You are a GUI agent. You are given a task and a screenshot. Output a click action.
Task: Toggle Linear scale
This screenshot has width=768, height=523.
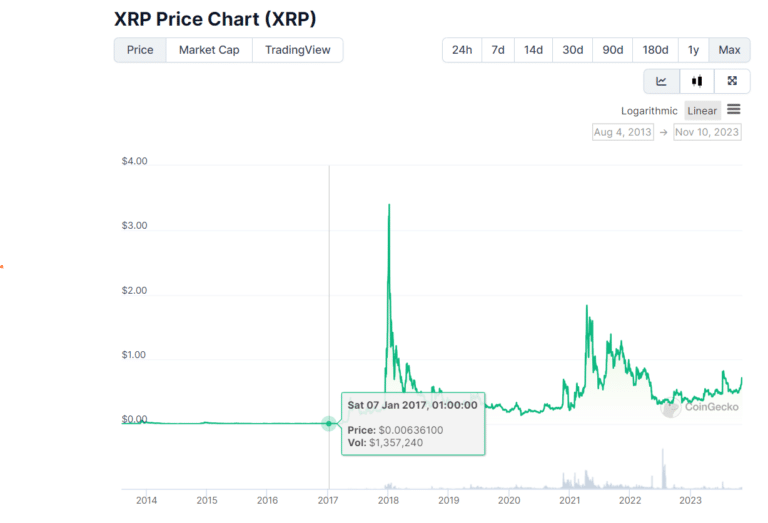point(702,111)
